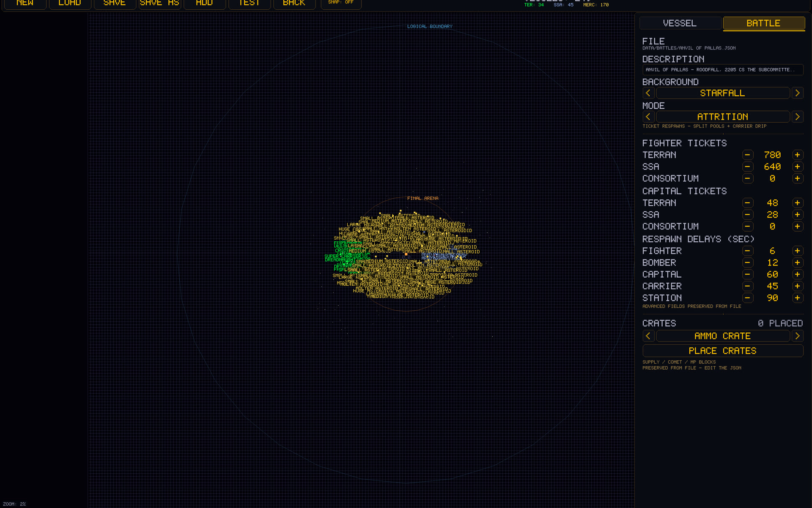Click the NEW button
The height and width of the screenshot is (508, 812).
point(25,4)
